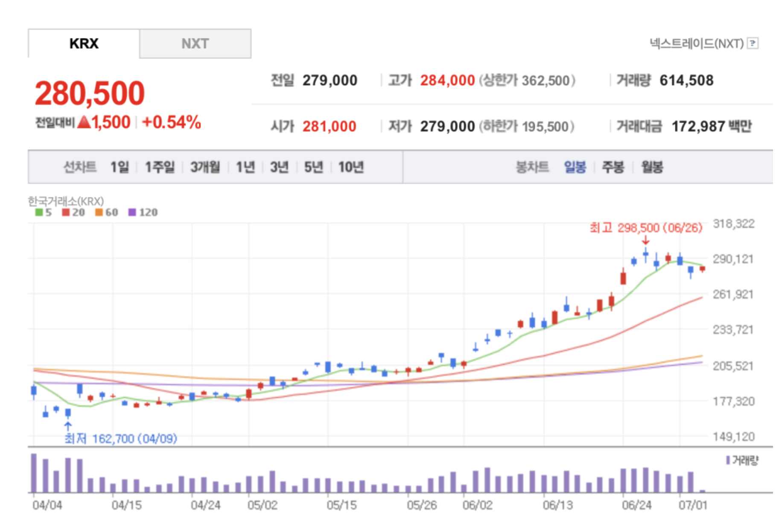782x532 pixels.
Task: Select the 5년 line chart period
Action: 314,167
